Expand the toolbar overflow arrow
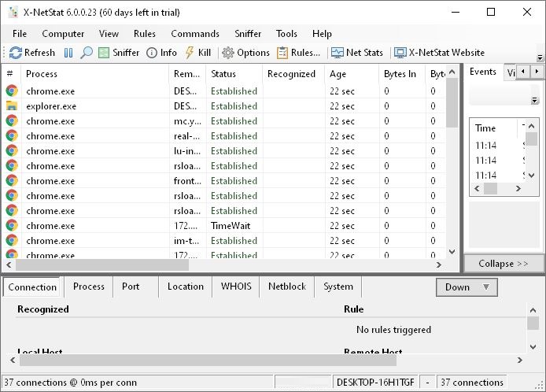546x392 pixels. point(540,57)
